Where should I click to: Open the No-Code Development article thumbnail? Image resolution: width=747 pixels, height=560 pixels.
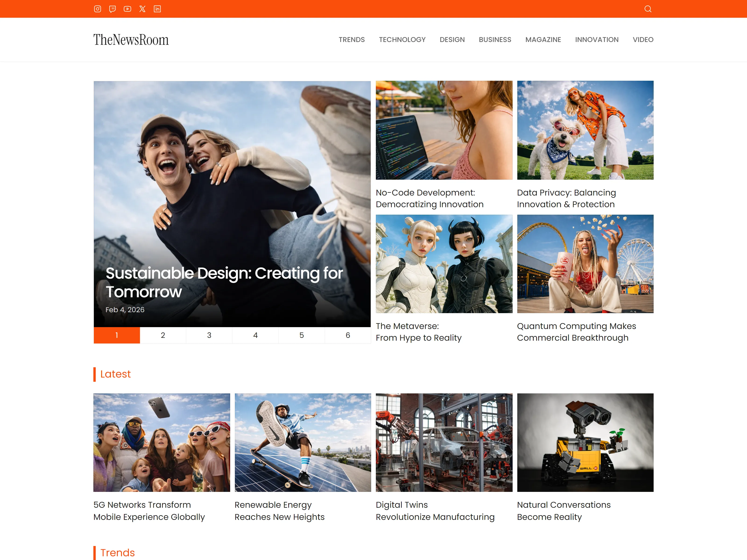(444, 130)
